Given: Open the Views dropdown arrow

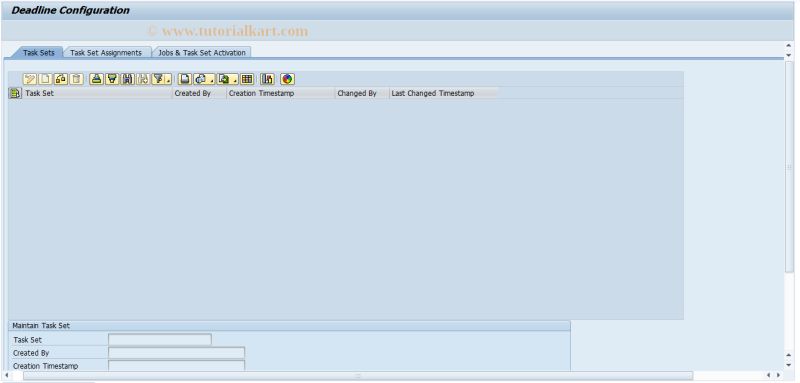Looking at the screenshot, I should click(x=211, y=79).
